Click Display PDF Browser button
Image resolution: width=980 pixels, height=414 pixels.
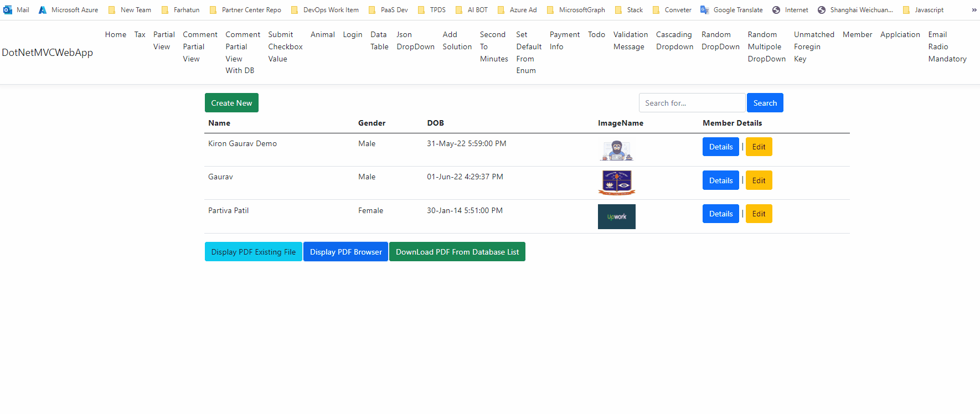point(346,252)
